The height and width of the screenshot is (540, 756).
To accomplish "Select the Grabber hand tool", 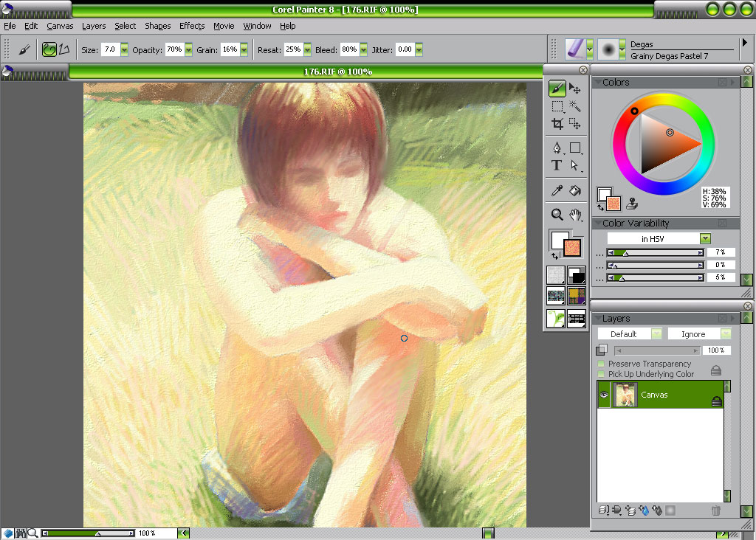I will (x=574, y=215).
